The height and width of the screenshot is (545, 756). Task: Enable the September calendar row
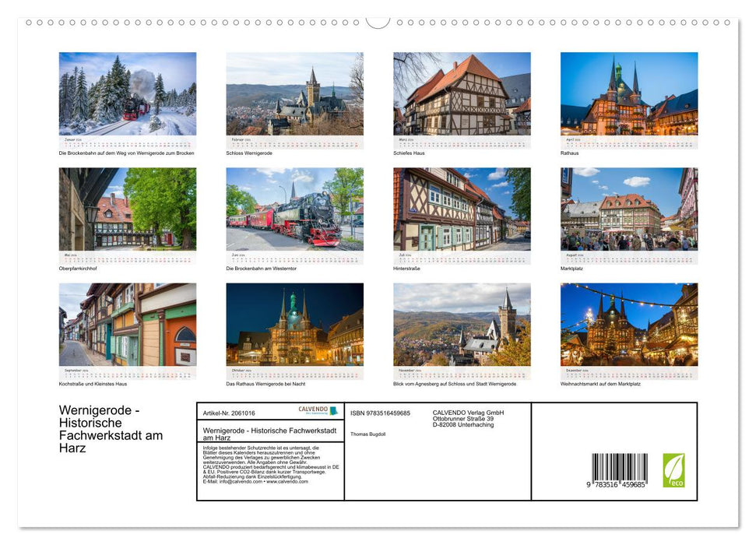[128, 374]
